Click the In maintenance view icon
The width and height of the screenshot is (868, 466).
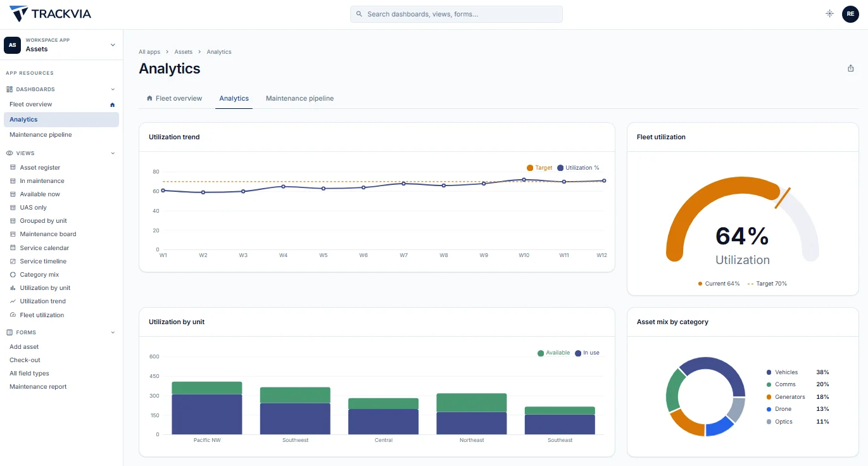tap(13, 181)
